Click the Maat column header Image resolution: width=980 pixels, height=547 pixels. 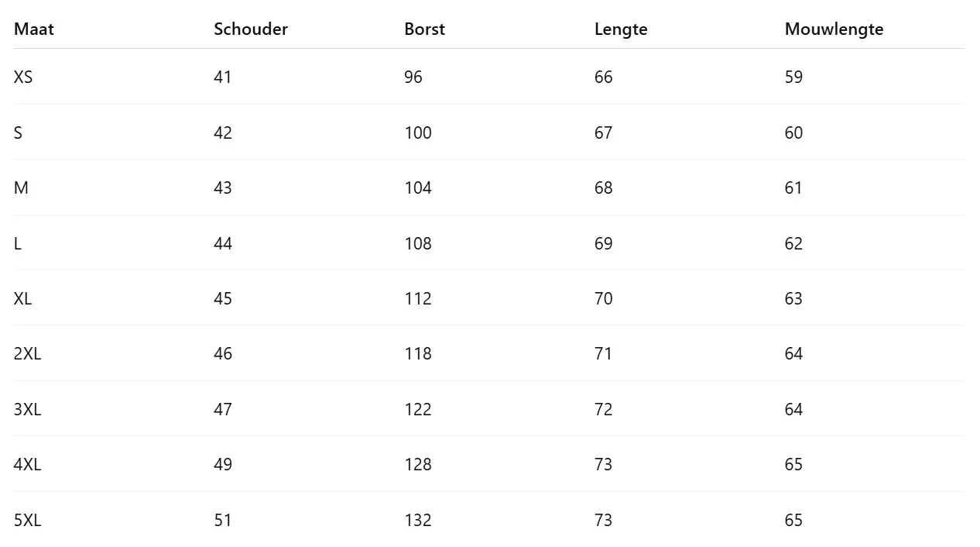click(x=34, y=29)
